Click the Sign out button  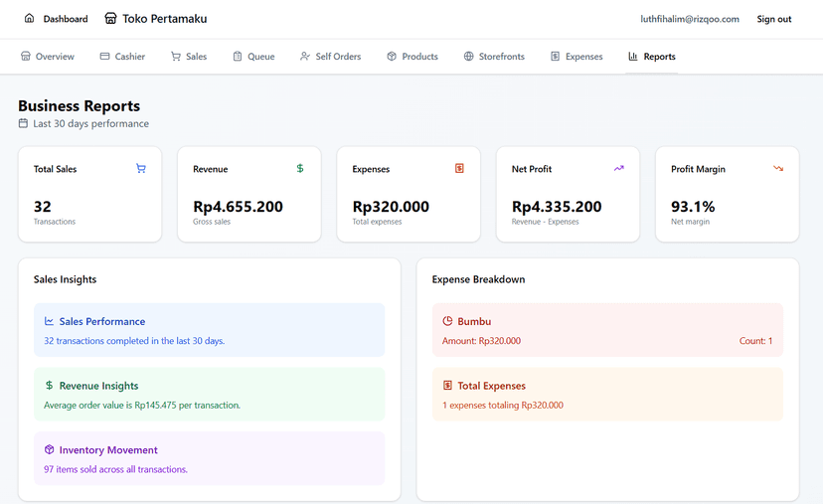[773, 19]
